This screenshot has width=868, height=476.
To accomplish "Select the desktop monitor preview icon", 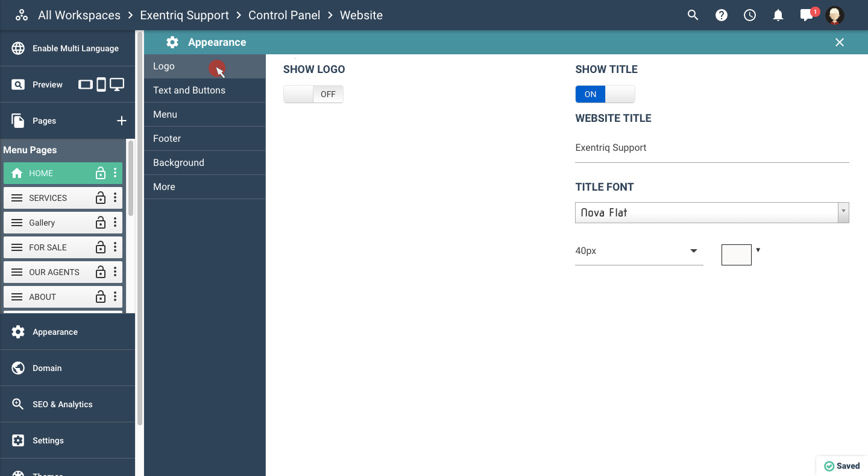I will (x=117, y=84).
